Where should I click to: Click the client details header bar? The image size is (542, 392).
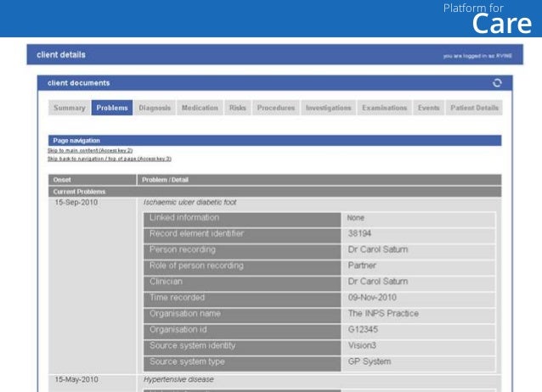click(x=274, y=54)
